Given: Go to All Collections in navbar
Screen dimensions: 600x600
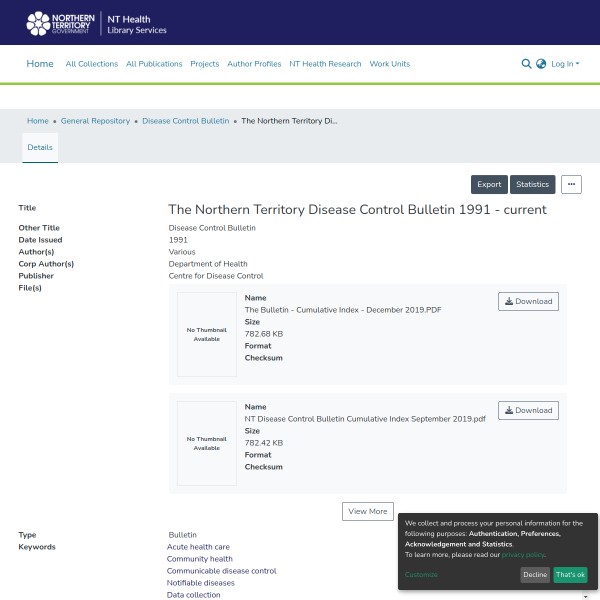Looking at the screenshot, I should [x=91, y=64].
